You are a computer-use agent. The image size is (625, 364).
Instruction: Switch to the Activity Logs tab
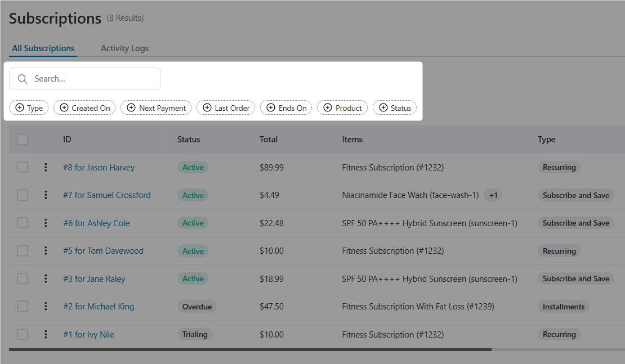coord(124,48)
